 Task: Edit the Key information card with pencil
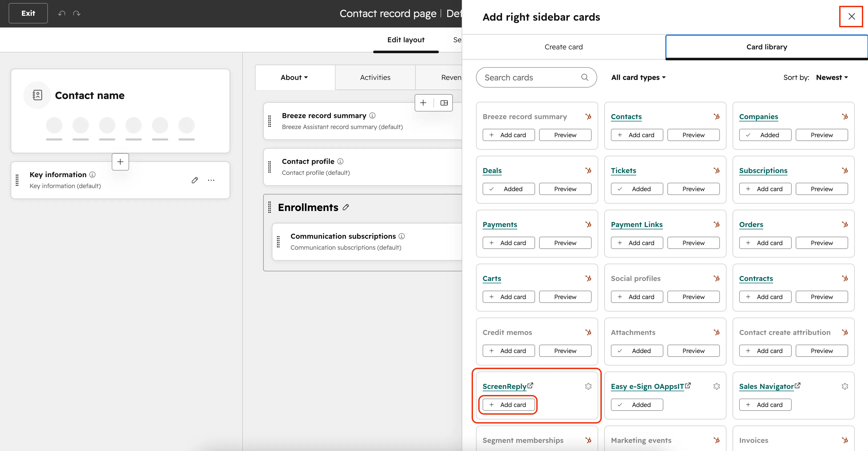195,180
